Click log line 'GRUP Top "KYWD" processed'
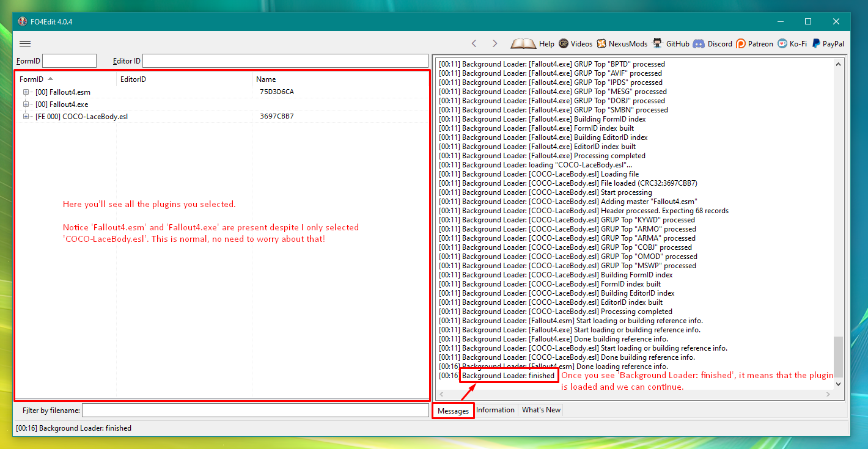This screenshot has height=449, width=868. coord(567,220)
